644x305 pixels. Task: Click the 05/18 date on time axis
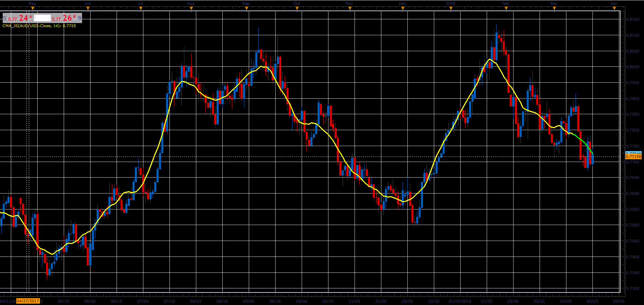pyautogui.click(x=63, y=301)
